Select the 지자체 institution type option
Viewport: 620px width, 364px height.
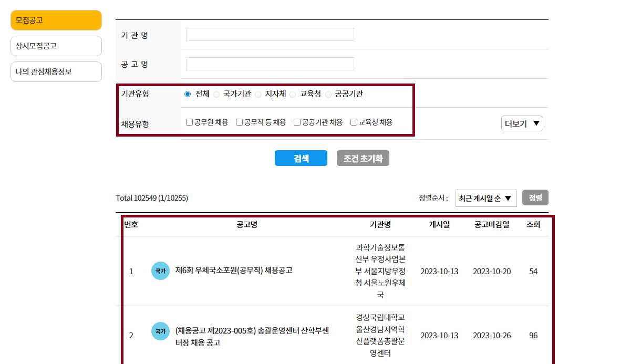[x=257, y=94]
